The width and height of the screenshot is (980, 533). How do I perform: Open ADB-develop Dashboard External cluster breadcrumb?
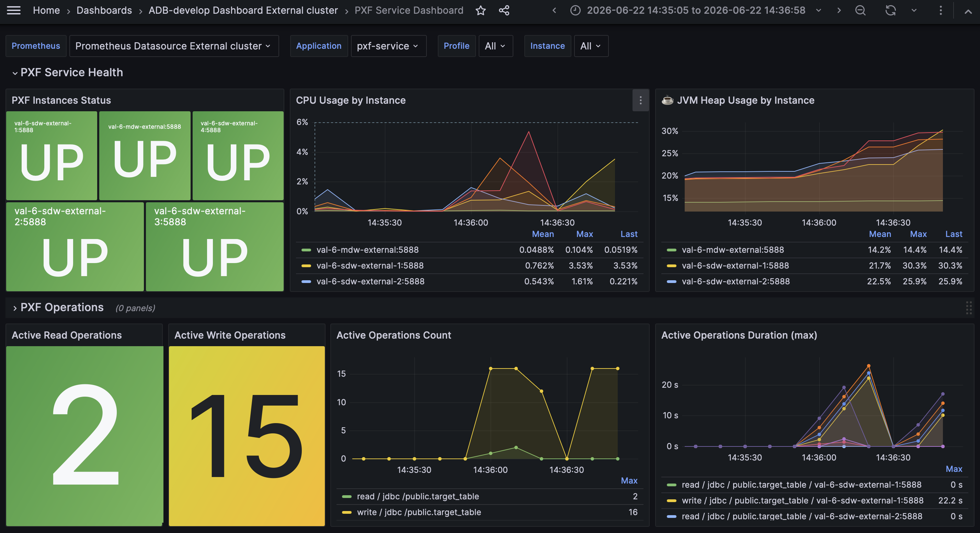(243, 10)
